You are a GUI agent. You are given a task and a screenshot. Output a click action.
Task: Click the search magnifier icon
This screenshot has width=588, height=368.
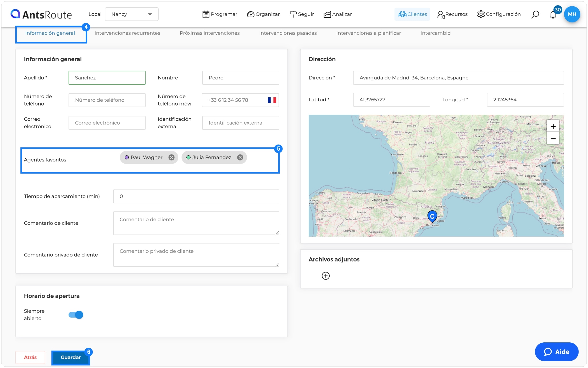535,14
